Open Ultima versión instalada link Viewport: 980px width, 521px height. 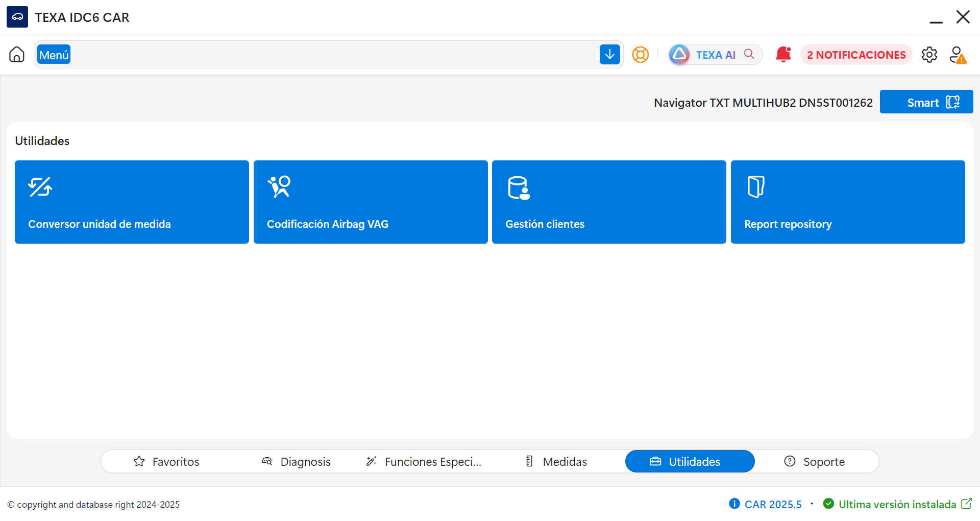click(x=897, y=504)
